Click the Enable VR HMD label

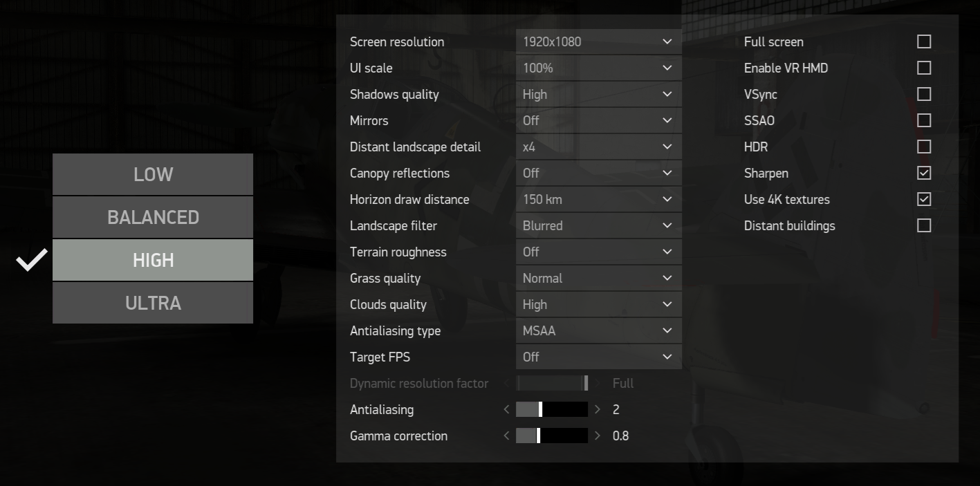coord(786,68)
